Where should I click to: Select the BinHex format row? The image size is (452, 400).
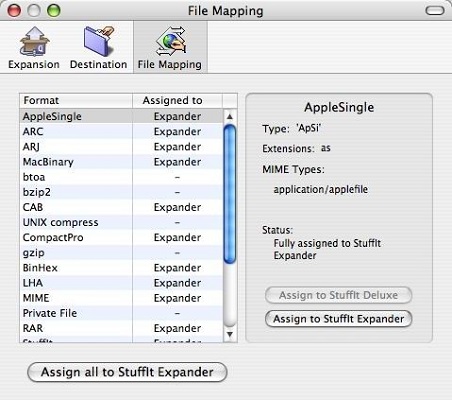pos(121,268)
